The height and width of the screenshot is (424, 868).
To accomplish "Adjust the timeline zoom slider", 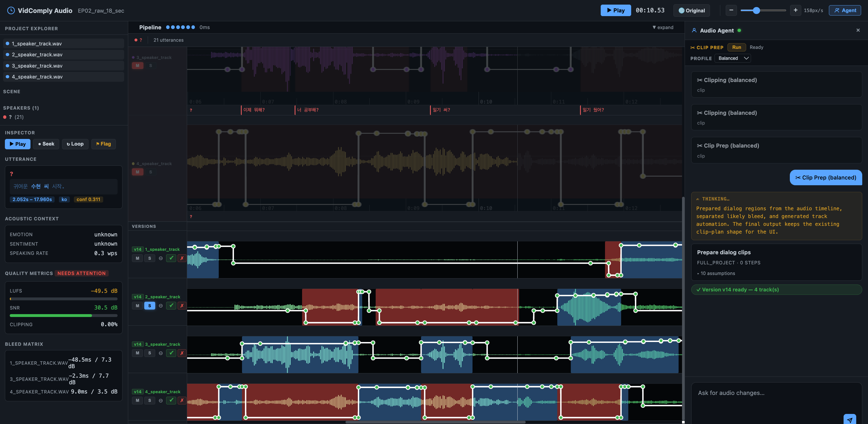I will coord(756,10).
